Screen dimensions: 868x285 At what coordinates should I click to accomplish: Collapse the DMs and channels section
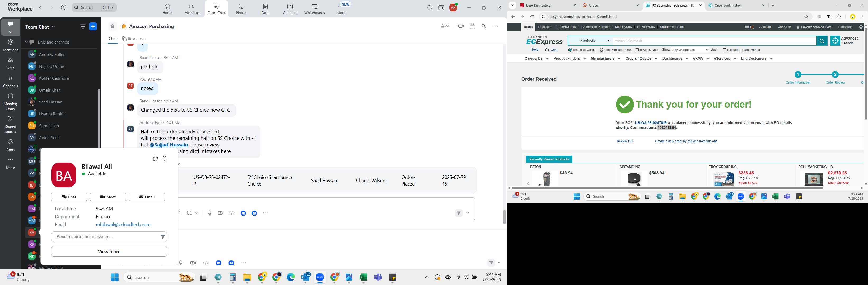pos(26,42)
